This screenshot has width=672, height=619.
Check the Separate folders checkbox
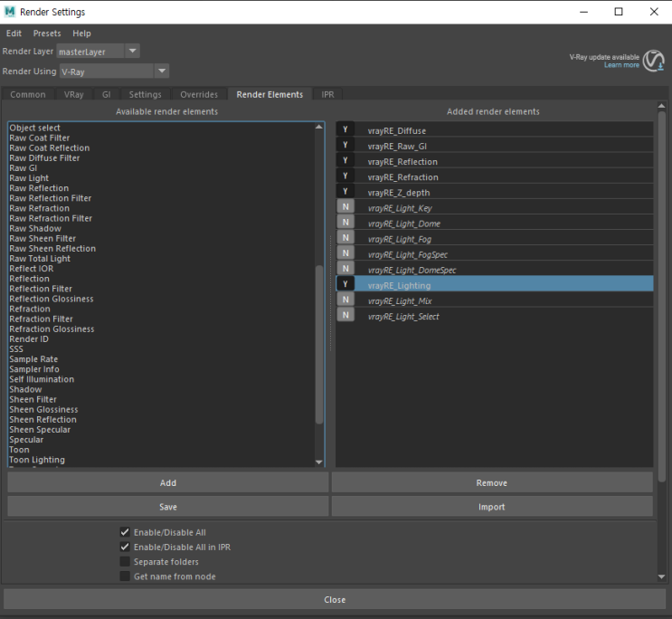[x=125, y=562]
